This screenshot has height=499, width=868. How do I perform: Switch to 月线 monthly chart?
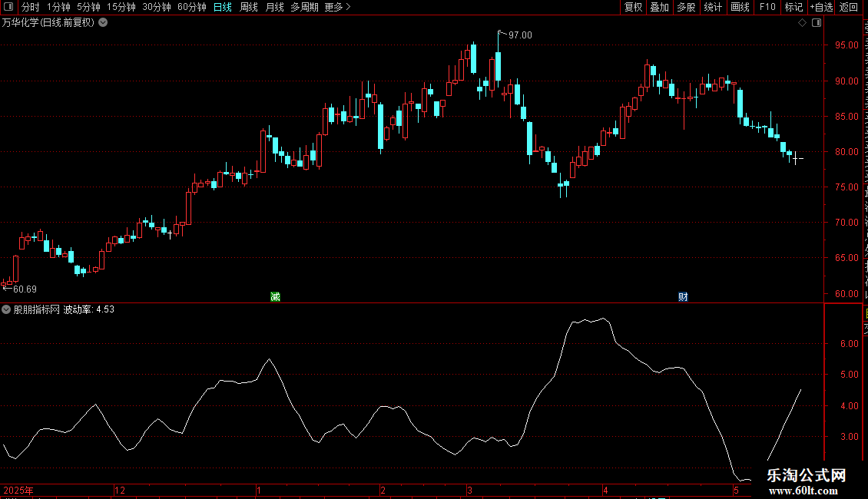click(274, 7)
